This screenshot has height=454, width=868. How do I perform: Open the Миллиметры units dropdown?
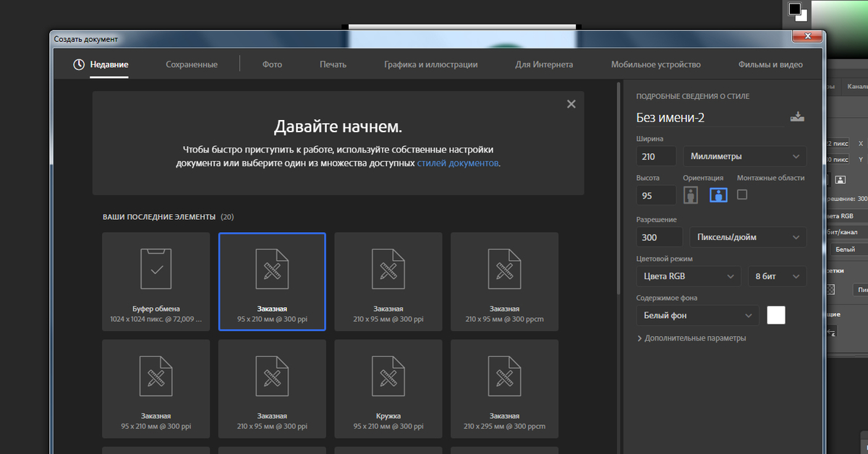pyautogui.click(x=744, y=156)
